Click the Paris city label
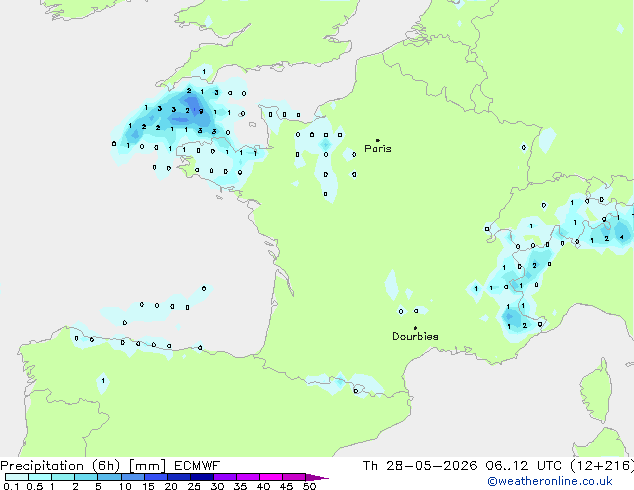The width and height of the screenshot is (634, 490). (378, 149)
